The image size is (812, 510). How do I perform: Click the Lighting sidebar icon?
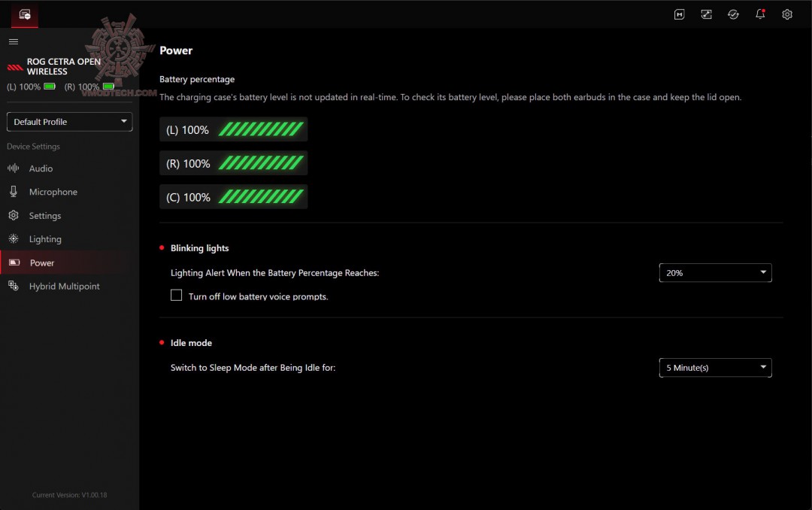click(x=14, y=238)
